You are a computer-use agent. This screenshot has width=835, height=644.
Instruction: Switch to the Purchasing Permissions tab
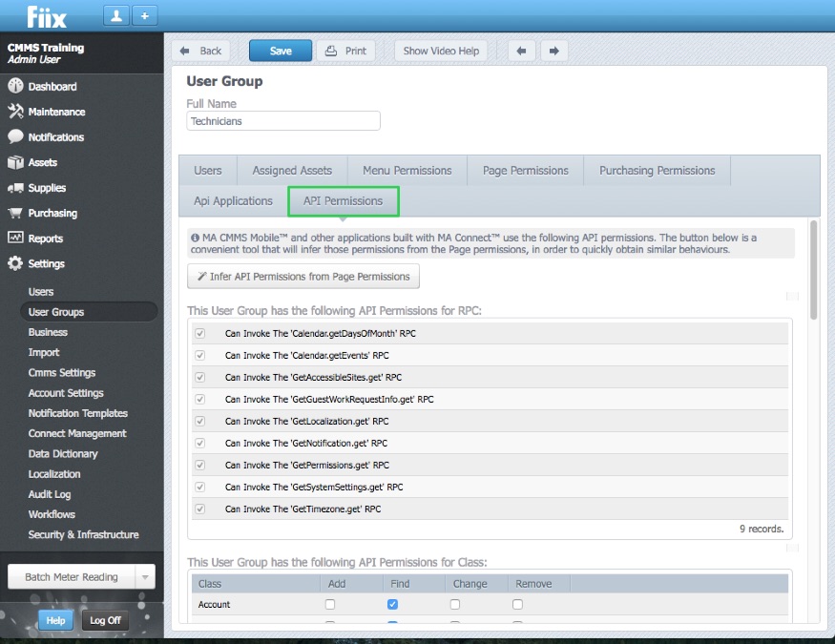pyautogui.click(x=657, y=171)
